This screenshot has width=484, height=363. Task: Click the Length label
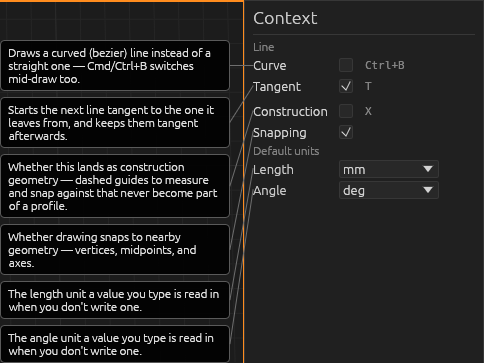[273, 170]
